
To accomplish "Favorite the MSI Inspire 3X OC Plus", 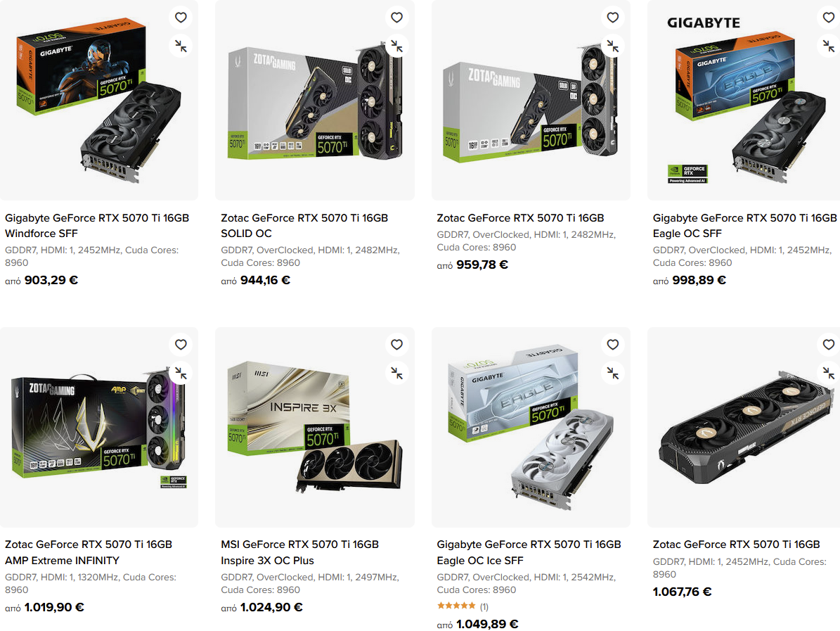I will pos(397,345).
